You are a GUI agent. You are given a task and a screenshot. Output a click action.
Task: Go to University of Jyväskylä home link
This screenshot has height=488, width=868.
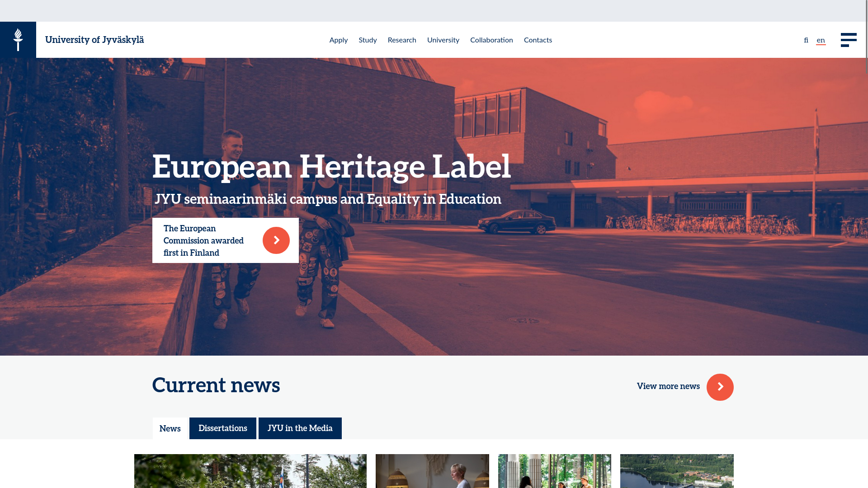pos(94,40)
